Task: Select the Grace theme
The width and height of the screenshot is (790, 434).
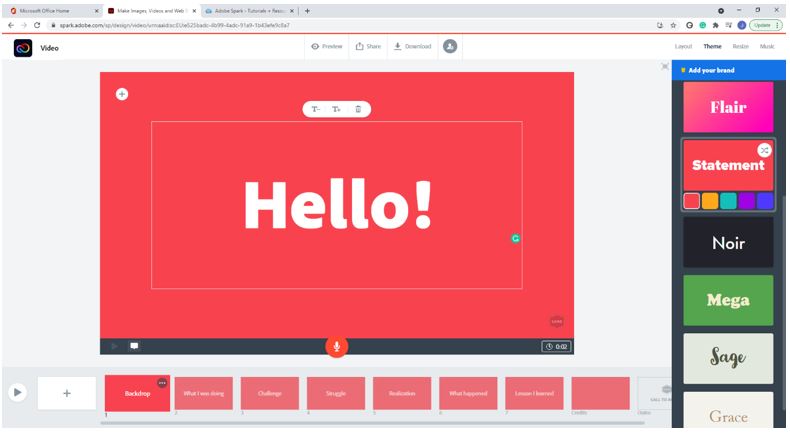Action: pyautogui.click(x=728, y=410)
